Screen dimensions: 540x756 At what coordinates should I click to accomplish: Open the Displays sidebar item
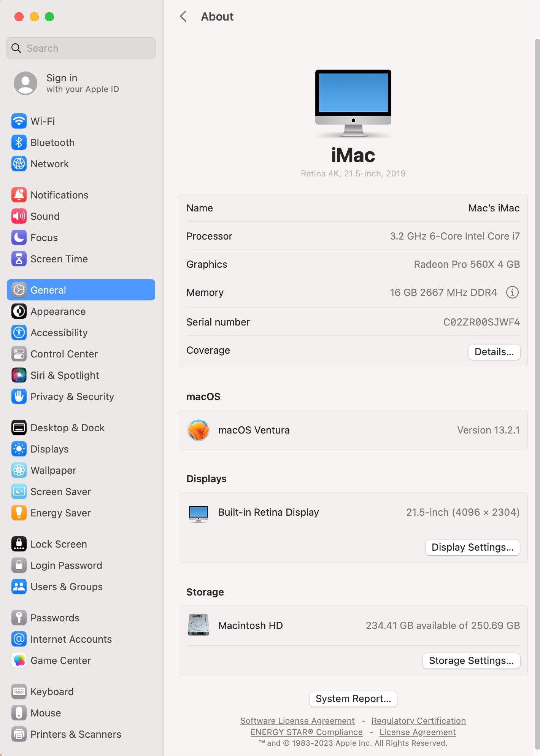49,449
